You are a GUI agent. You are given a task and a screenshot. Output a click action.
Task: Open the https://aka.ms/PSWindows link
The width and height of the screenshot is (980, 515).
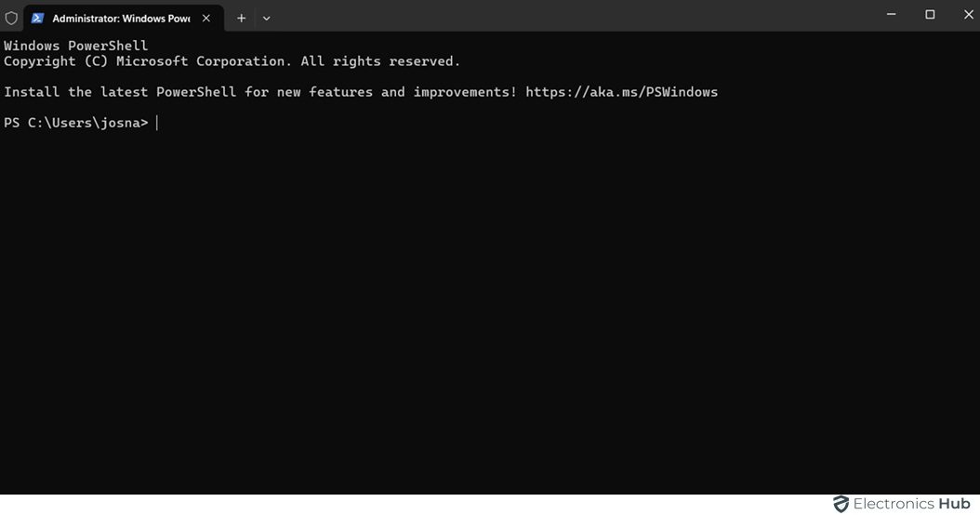pos(621,92)
